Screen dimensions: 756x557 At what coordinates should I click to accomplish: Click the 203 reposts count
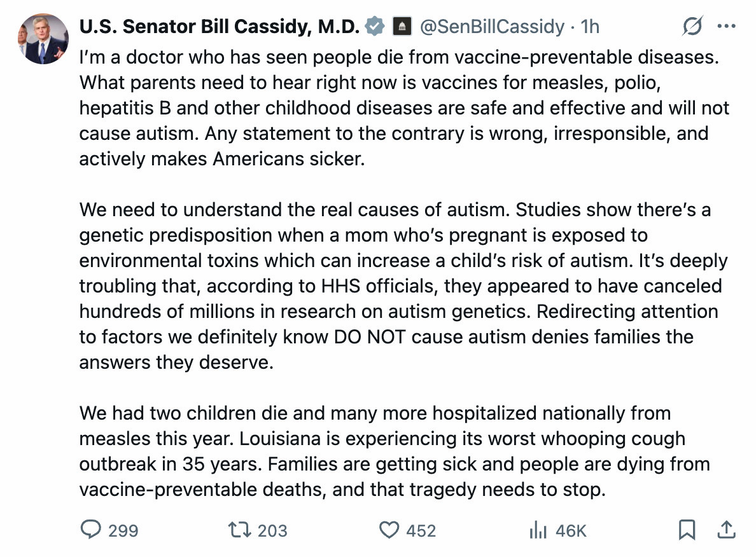coord(272,530)
